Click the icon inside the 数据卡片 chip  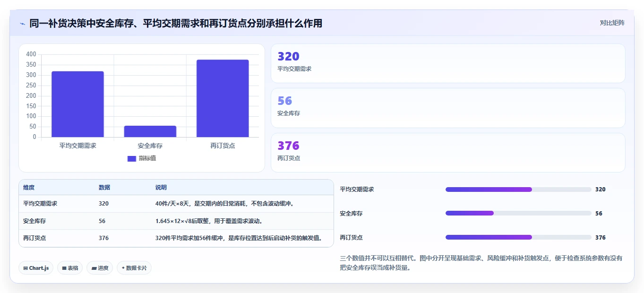[x=123, y=268]
